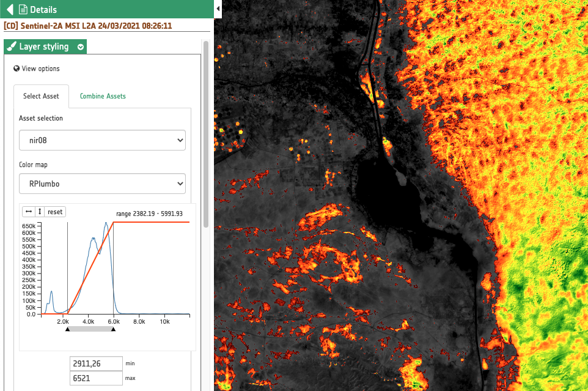Open View options
The height and width of the screenshot is (391, 588).
[x=40, y=69]
